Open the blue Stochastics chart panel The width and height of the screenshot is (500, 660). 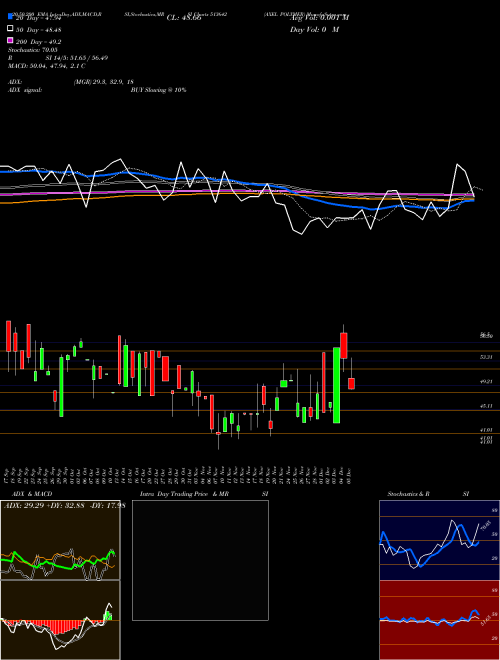point(439,540)
